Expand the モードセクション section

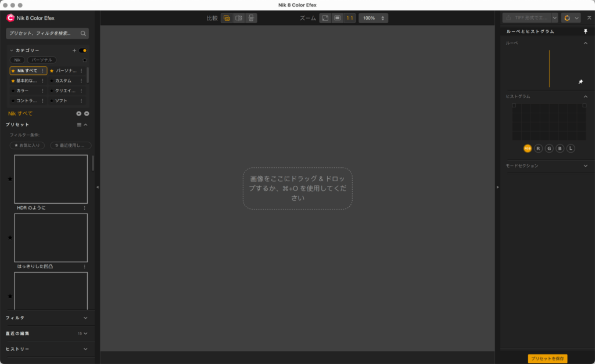[x=586, y=166]
